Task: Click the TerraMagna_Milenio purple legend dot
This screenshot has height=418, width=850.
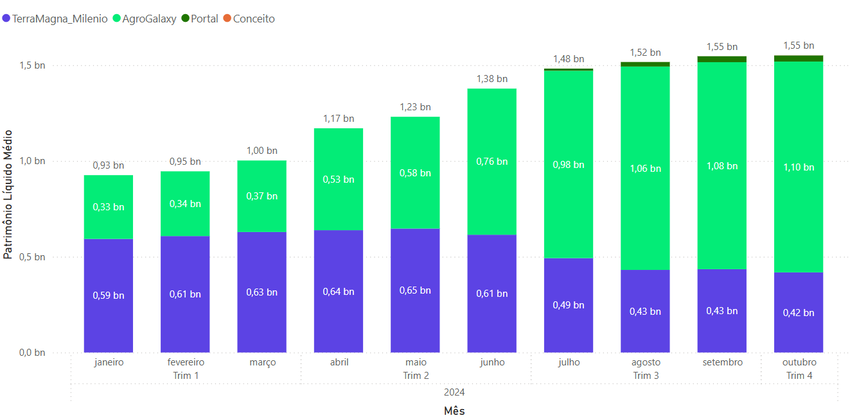Action: [x=7, y=18]
